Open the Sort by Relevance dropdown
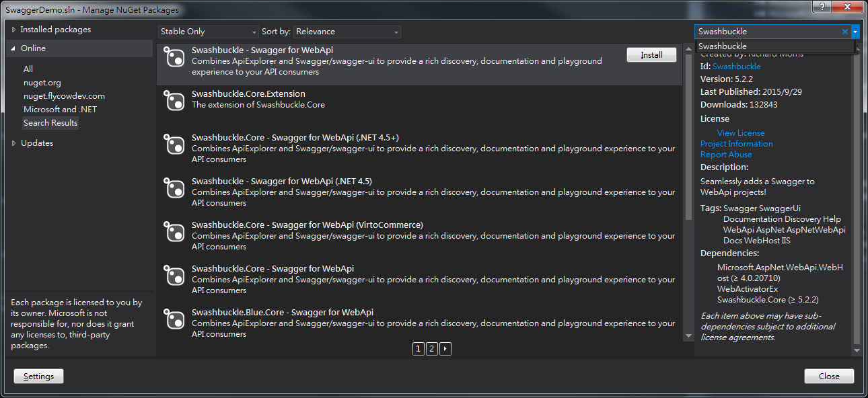 tap(347, 32)
